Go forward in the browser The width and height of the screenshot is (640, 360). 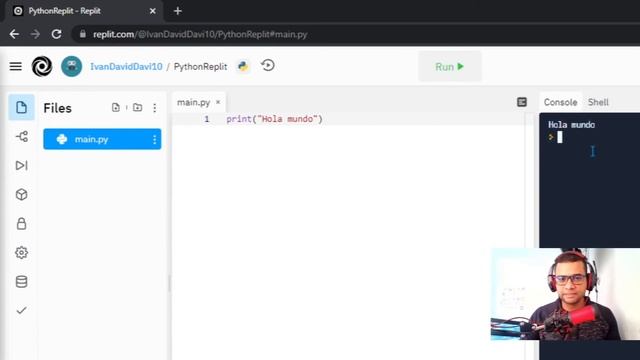[36, 34]
